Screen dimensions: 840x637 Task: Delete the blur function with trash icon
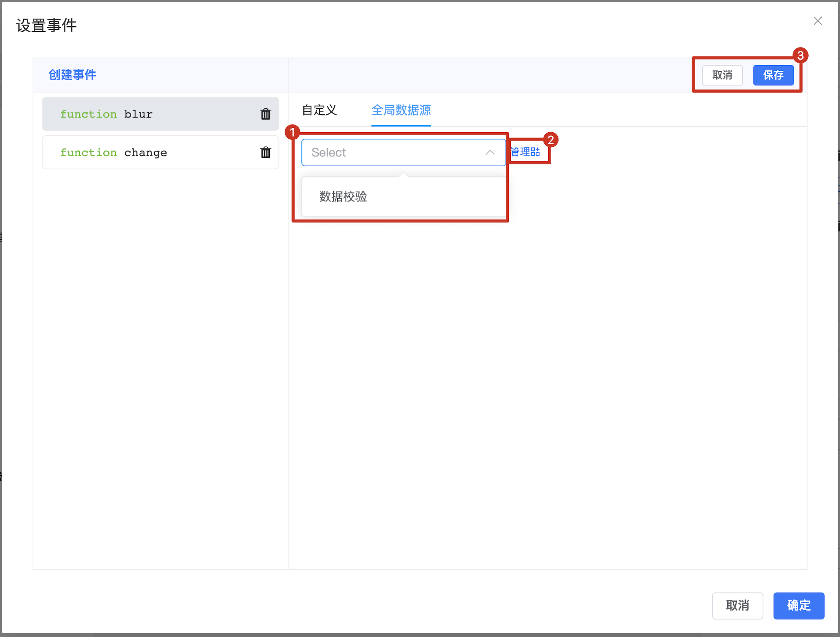[x=266, y=114]
